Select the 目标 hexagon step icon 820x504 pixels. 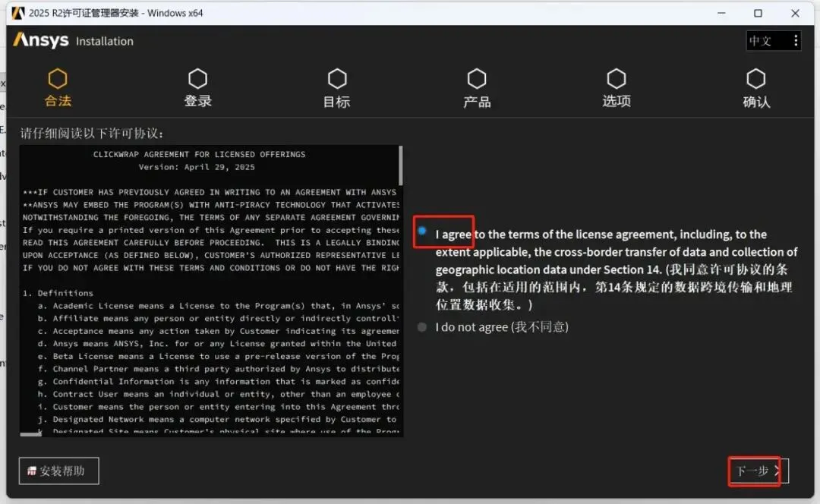click(x=337, y=79)
